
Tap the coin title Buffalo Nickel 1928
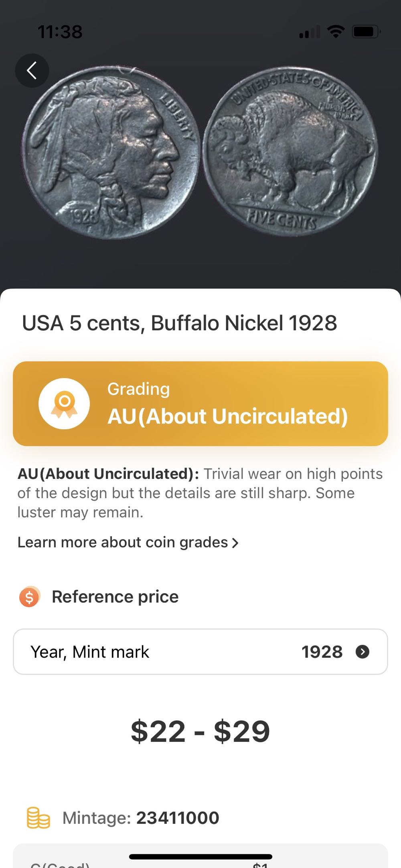(179, 323)
